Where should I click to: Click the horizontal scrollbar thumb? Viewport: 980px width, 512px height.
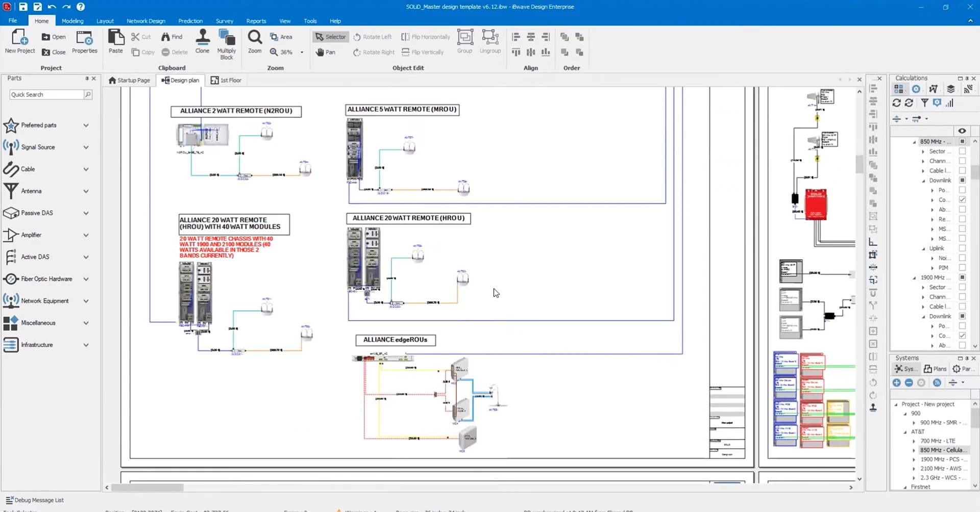(x=148, y=488)
